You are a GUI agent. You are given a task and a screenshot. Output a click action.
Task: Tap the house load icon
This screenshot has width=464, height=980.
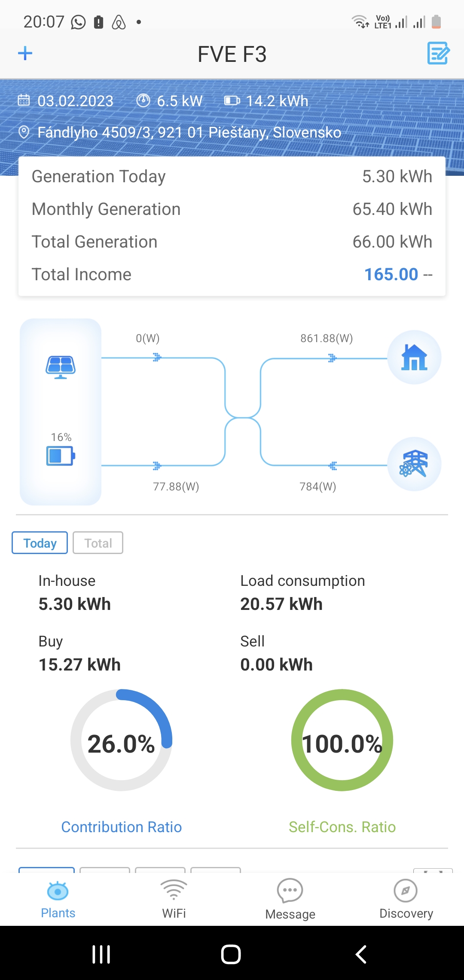[414, 357]
